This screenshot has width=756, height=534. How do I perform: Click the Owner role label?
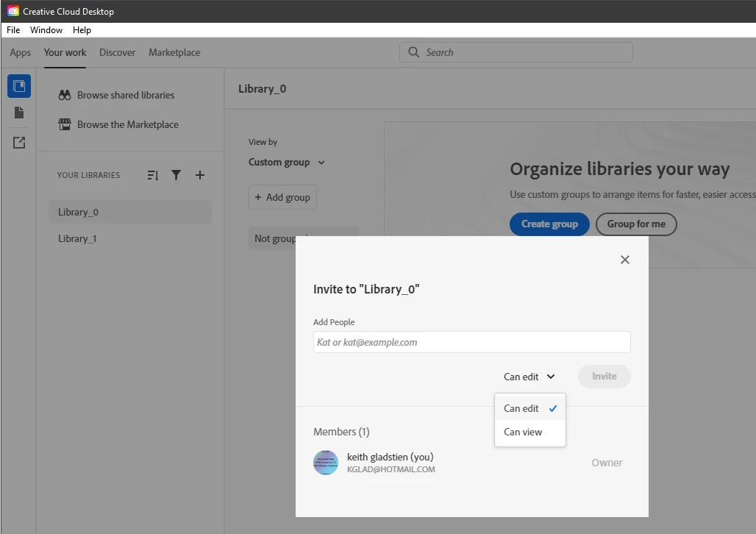click(x=607, y=463)
